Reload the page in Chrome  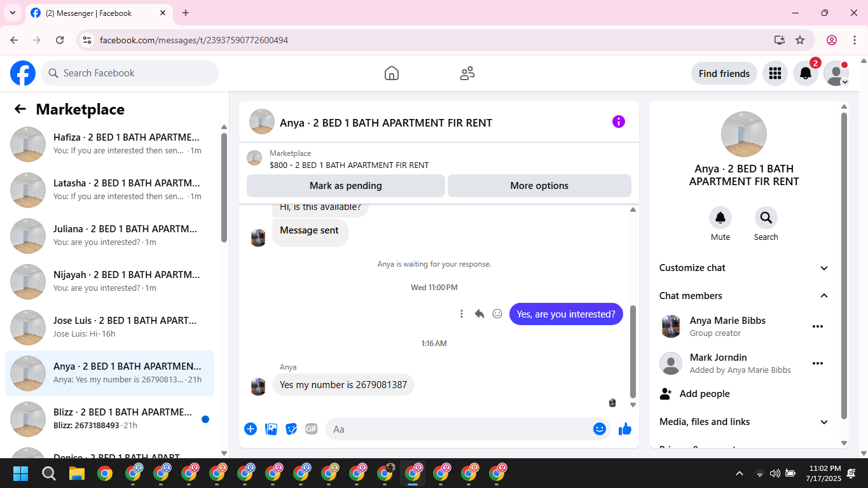click(60, 40)
